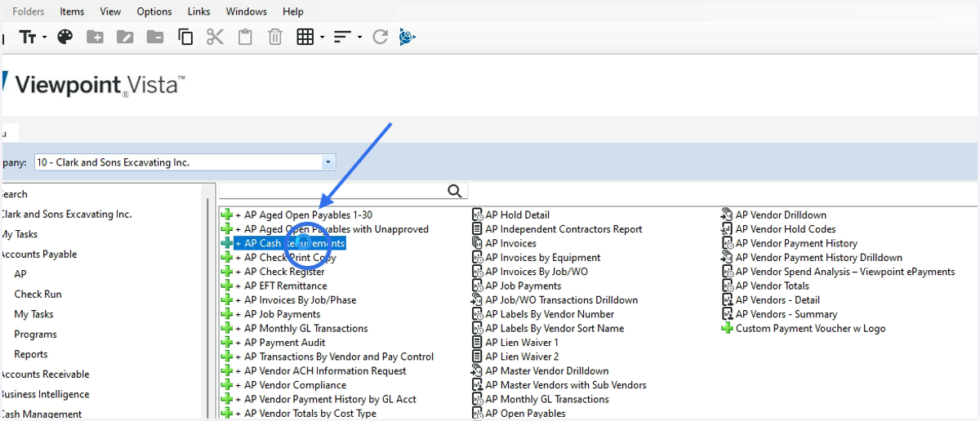Select AP Invoices by Equipment
This screenshot has width=980, height=421.
pyautogui.click(x=543, y=258)
